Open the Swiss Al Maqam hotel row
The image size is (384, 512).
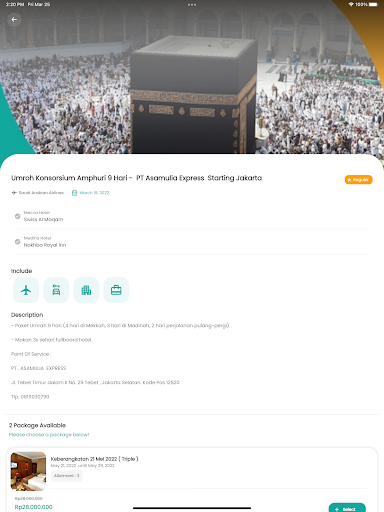(x=192, y=216)
